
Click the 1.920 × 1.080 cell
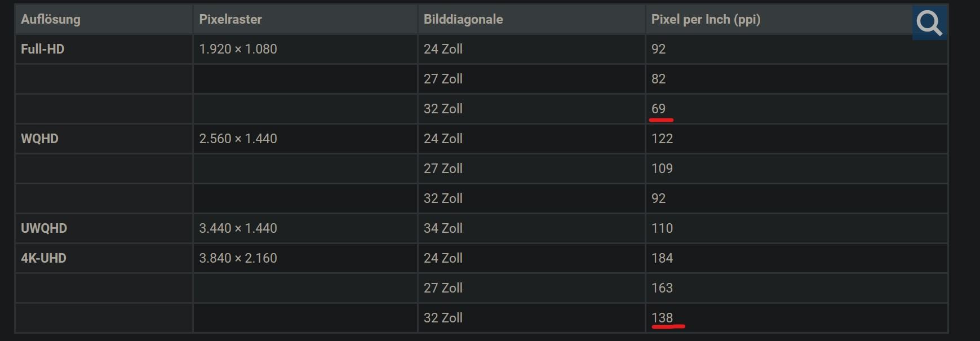[x=238, y=50]
